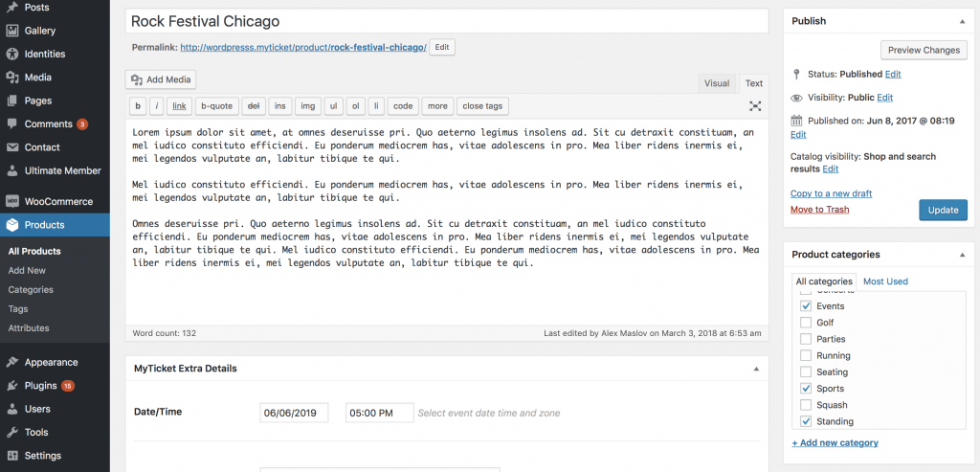Click the event date field 06/06/2019
The height and width of the screenshot is (472, 980).
click(295, 413)
